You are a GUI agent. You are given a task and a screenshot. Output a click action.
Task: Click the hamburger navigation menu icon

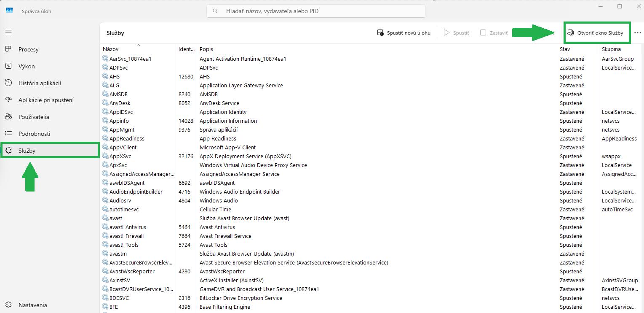[8, 32]
